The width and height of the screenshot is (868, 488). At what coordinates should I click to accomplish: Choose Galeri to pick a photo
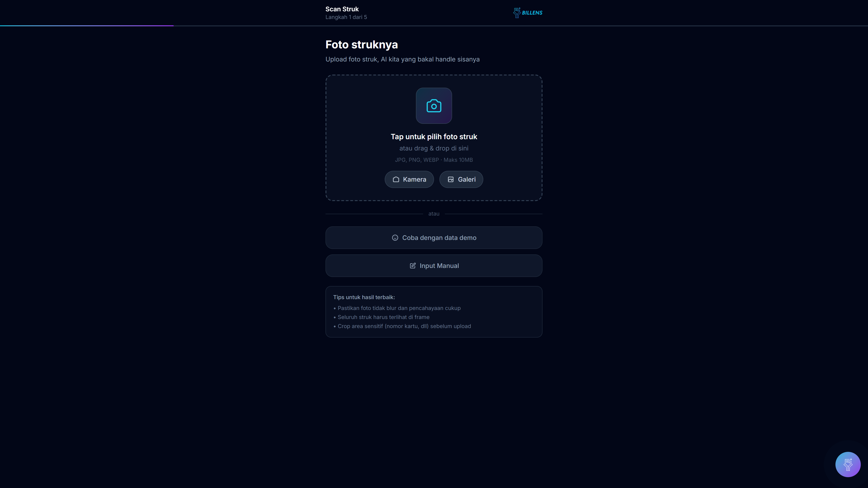tap(461, 180)
